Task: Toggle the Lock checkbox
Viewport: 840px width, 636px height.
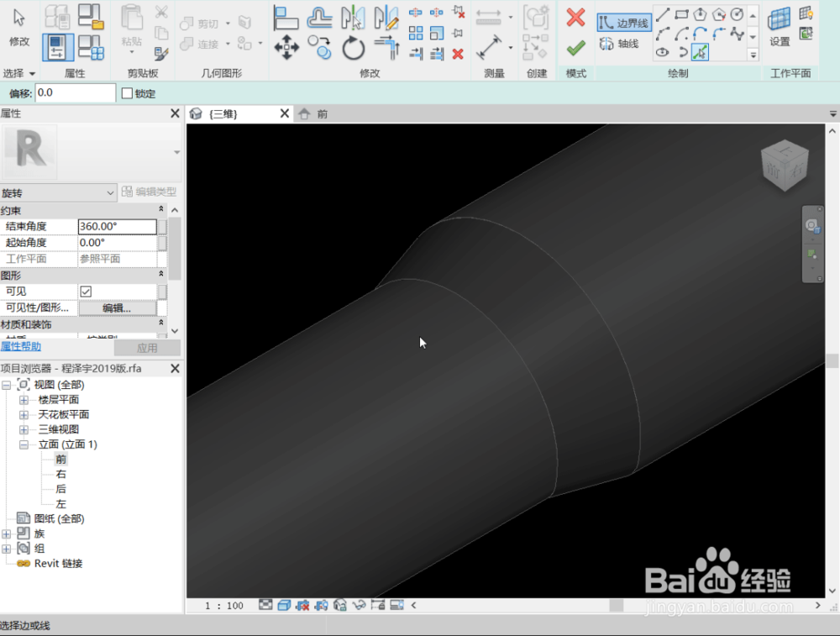Action: coord(127,93)
